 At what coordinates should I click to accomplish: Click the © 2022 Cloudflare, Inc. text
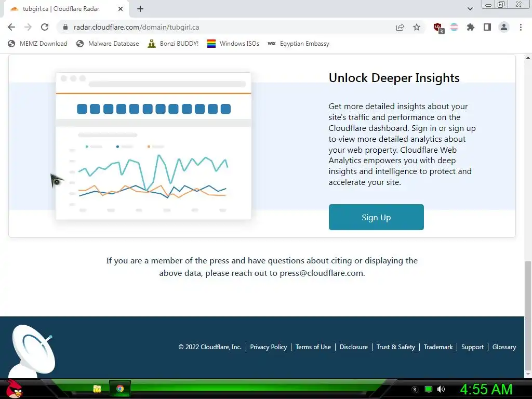tap(210, 347)
